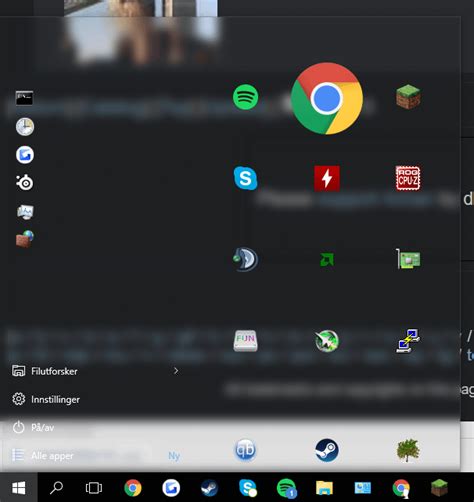Open the Skype tile in Start menu
This screenshot has height=502, width=474.
coord(245,178)
